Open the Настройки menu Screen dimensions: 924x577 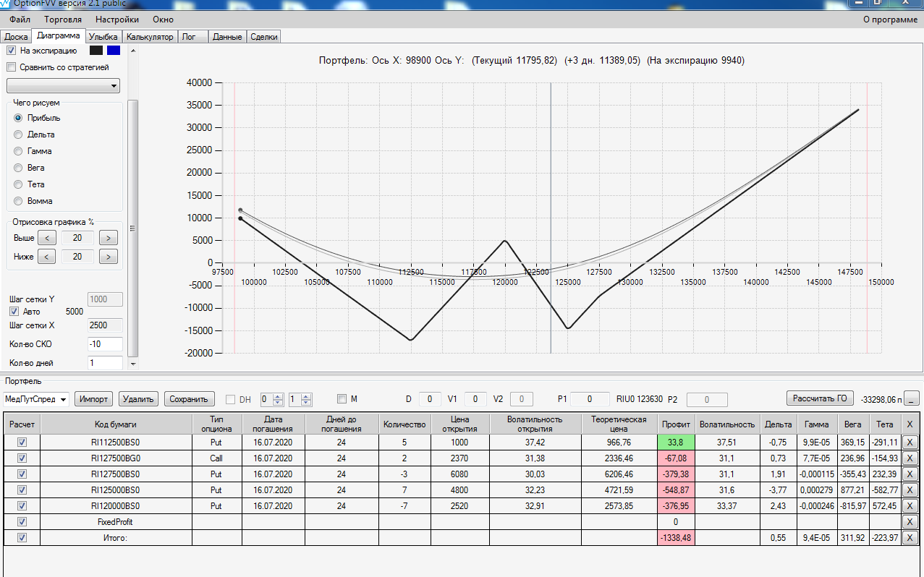[117, 20]
